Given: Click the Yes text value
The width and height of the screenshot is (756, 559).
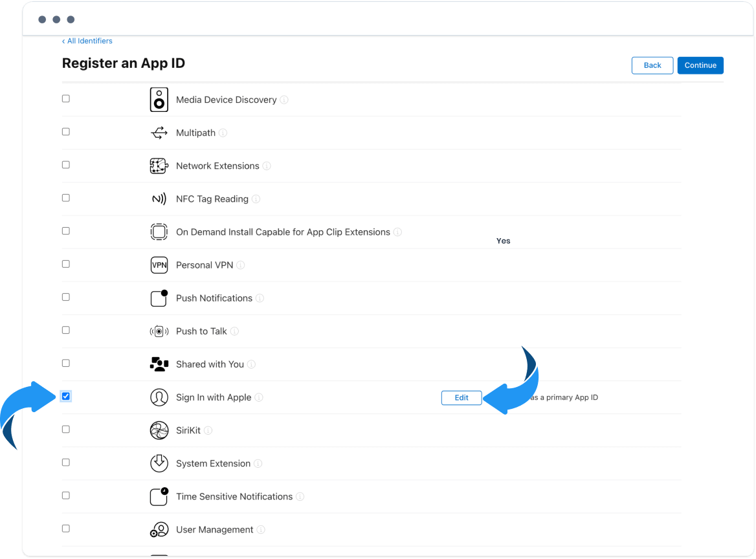Looking at the screenshot, I should [503, 241].
